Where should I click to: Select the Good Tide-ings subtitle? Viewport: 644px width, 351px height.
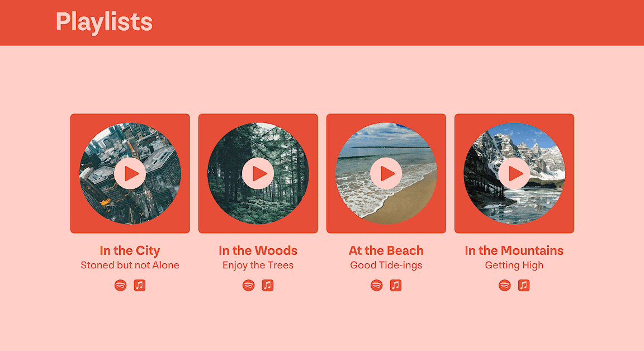click(x=386, y=265)
